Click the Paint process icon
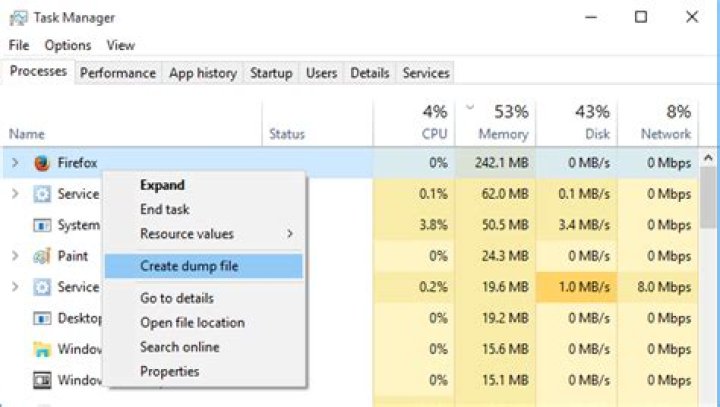Screen dimensions: 720x407 coord(42,256)
